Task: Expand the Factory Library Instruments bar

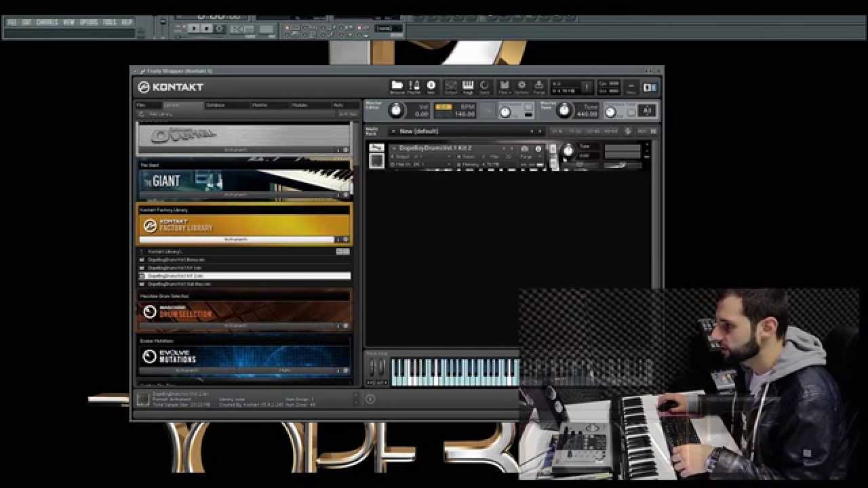Action: click(x=237, y=239)
